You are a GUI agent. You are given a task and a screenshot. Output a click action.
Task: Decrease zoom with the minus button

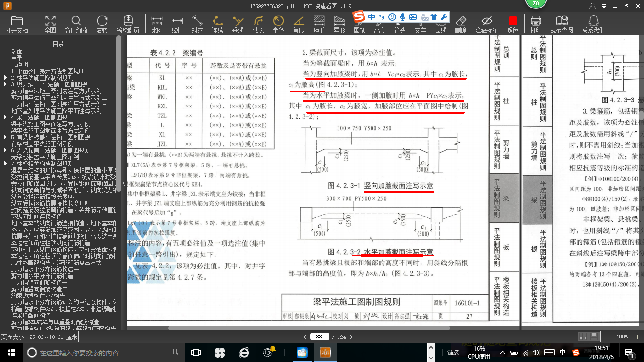click(x=609, y=337)
